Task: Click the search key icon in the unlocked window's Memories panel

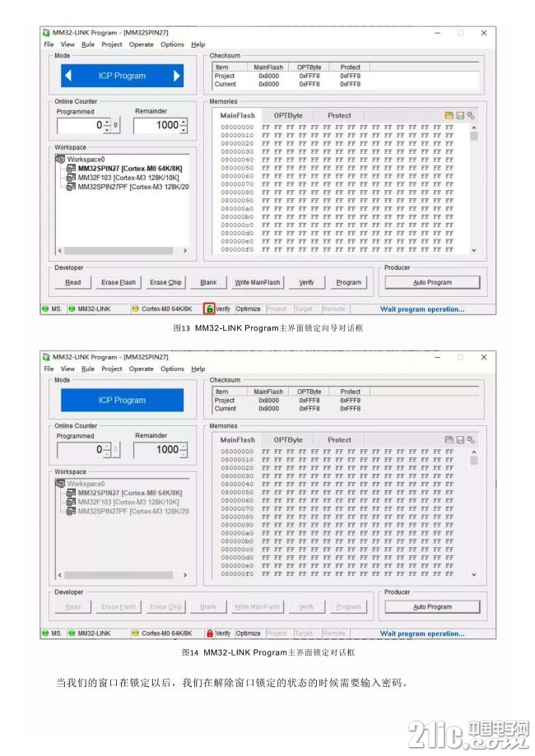Action: 470,115
